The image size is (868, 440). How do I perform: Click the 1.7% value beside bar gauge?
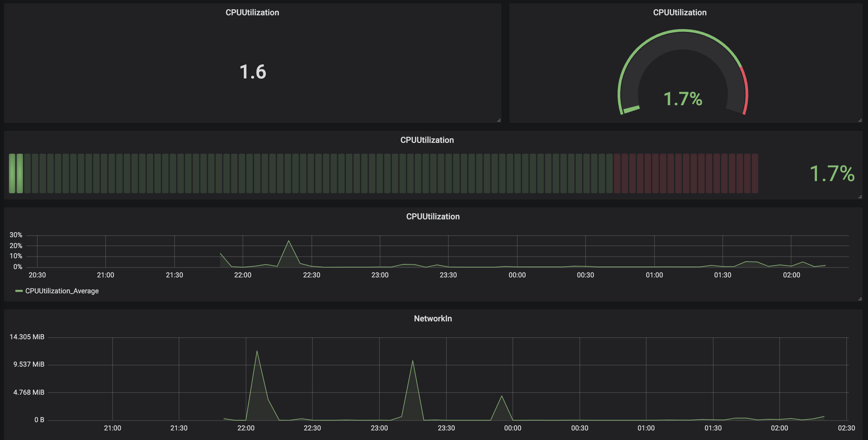(832, 174)
